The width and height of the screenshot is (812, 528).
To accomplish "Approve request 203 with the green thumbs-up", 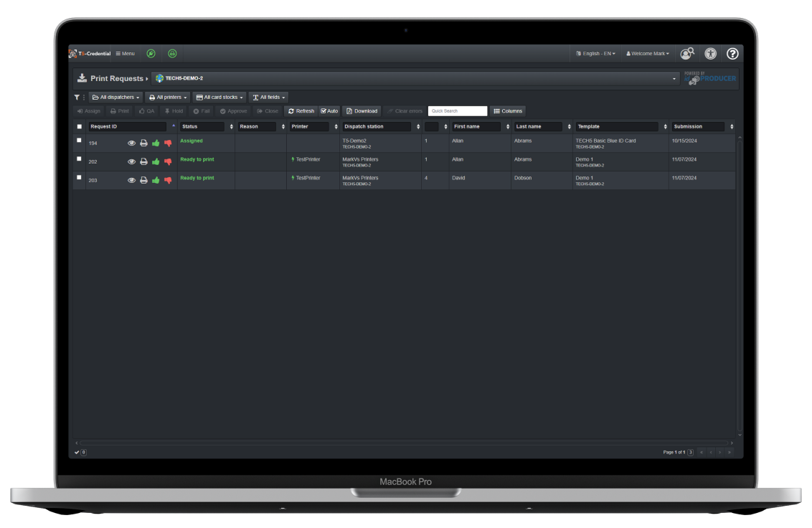I will pyautogui.click(x=156, y=180).
